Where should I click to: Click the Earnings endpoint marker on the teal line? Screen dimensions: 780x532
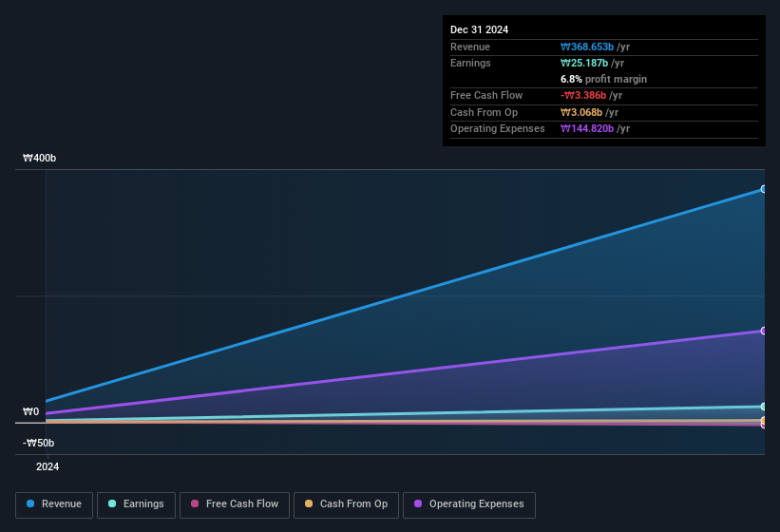point(763,407)
